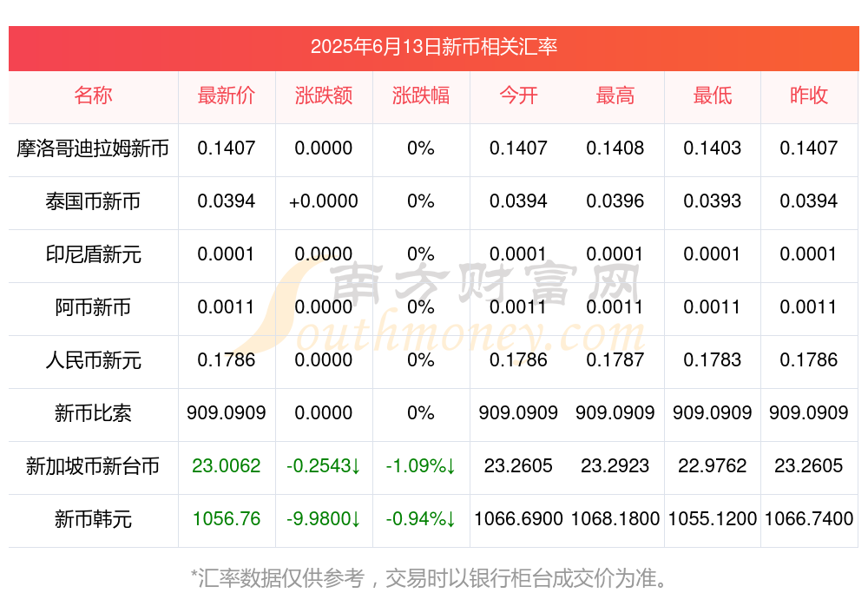This screenshot has width=868, height=606.
Task: Select the 昨收 column header
Action: tap(809, 96)
